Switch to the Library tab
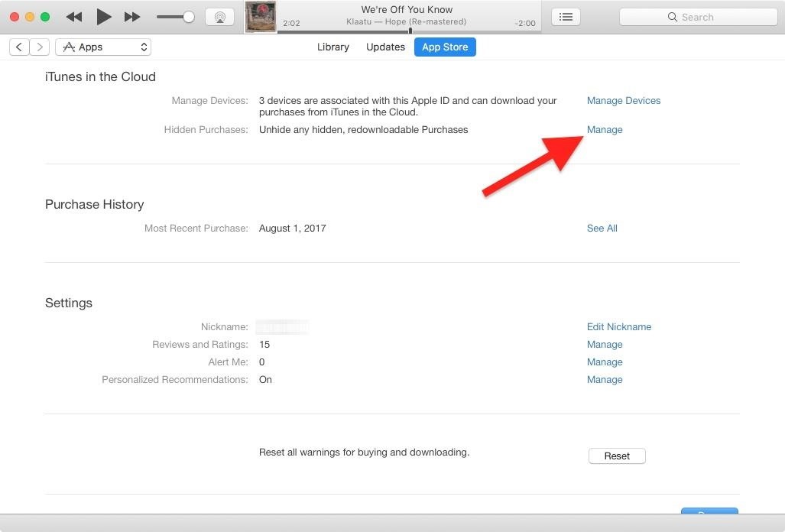The width and height of the screenshot is (785, 532). coord(332,47)
